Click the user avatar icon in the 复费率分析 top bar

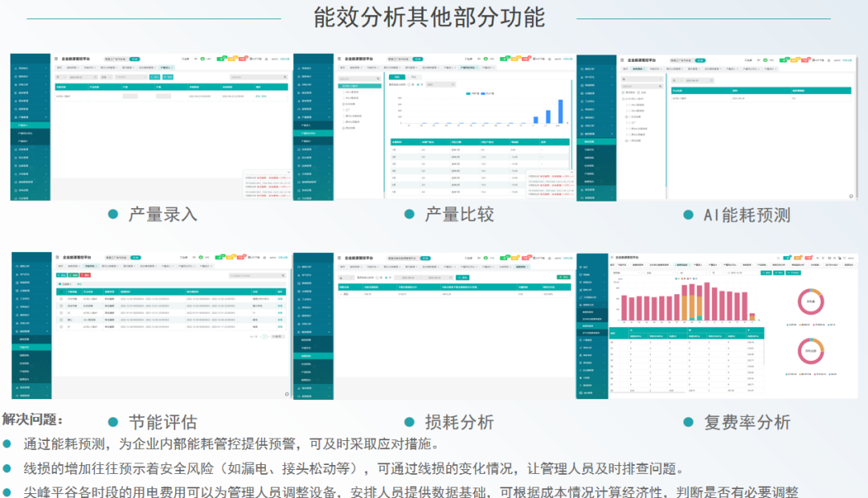pyautogui.click(x=845, y=258)
